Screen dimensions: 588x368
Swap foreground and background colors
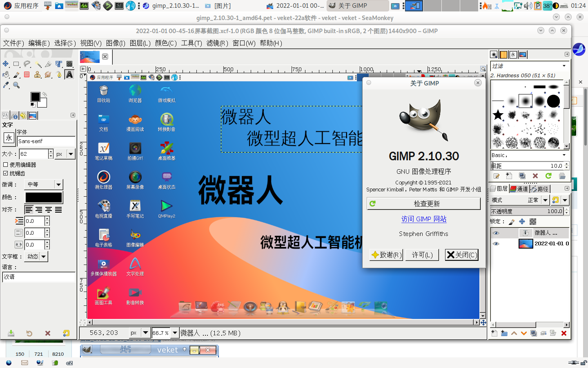point(45,94)
